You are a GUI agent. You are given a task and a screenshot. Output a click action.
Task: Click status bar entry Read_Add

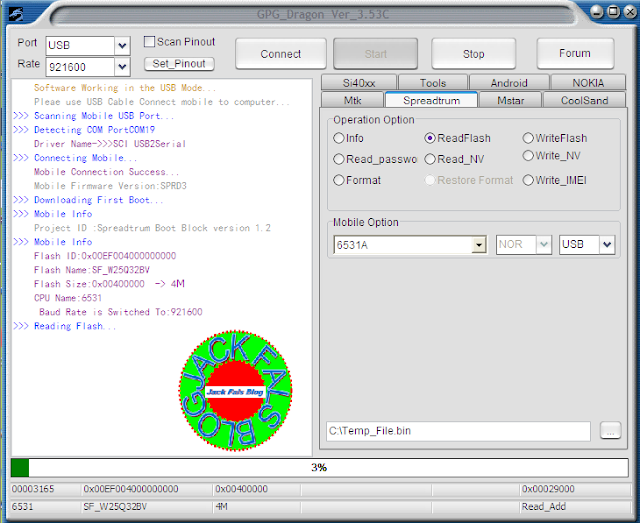point(543,507)
